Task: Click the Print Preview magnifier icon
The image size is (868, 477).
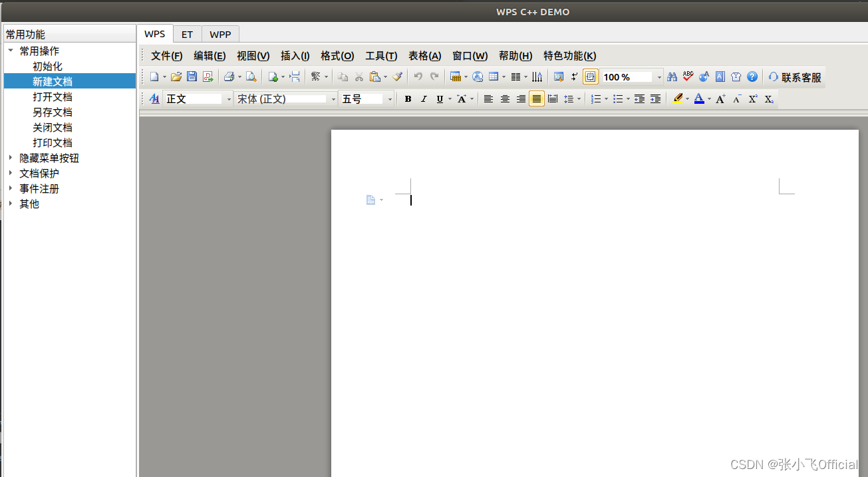Action: point(251,77)
